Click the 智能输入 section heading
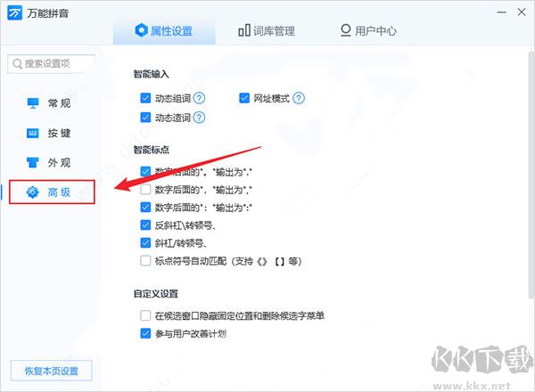 tap(152, 74)
